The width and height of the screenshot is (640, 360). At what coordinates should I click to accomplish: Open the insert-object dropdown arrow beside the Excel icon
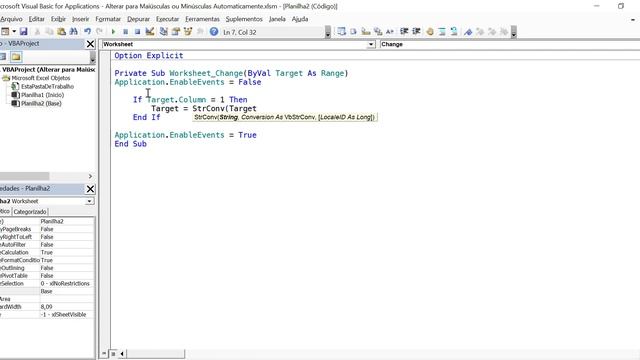14,31
